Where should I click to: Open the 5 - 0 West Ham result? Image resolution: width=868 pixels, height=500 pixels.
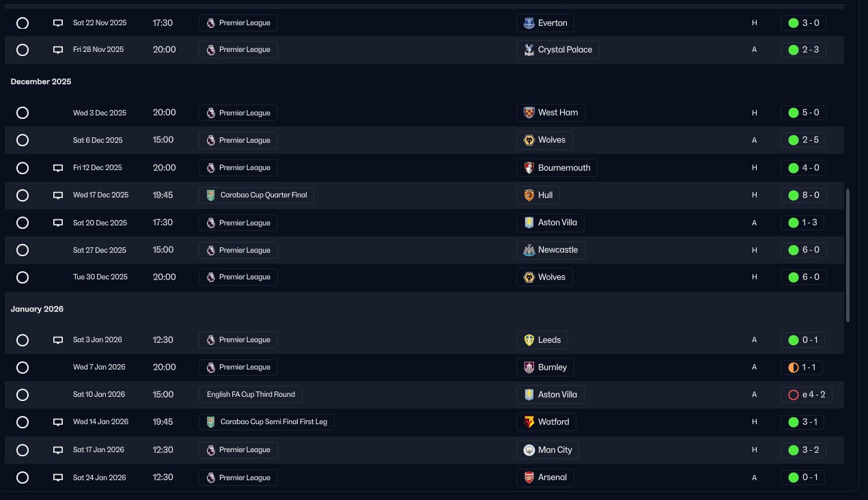pyautogui.click(x=803, y=113)
